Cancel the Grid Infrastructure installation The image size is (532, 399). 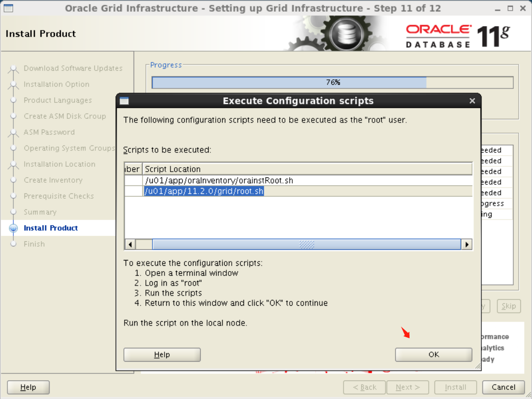click(503, 387)
